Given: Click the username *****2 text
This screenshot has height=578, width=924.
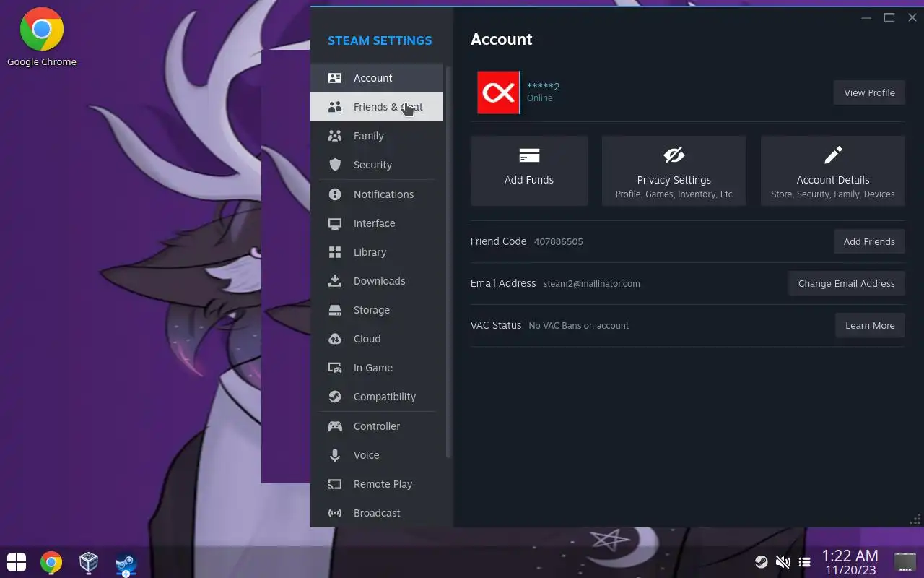Looking at the screenshot, I should 544,87.
